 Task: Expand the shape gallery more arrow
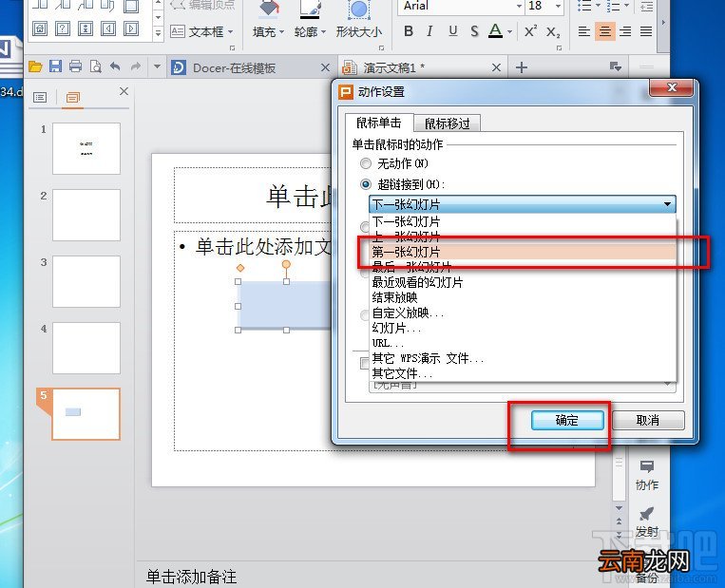click(158, 33)
